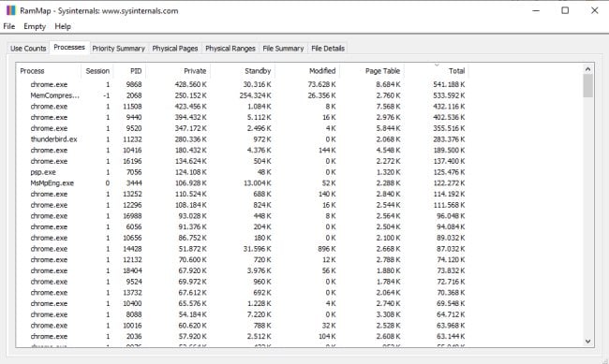Click the vertical scrollbar thumb
Viewport: 609px width, 364px height.
click(x=587, y=86)
